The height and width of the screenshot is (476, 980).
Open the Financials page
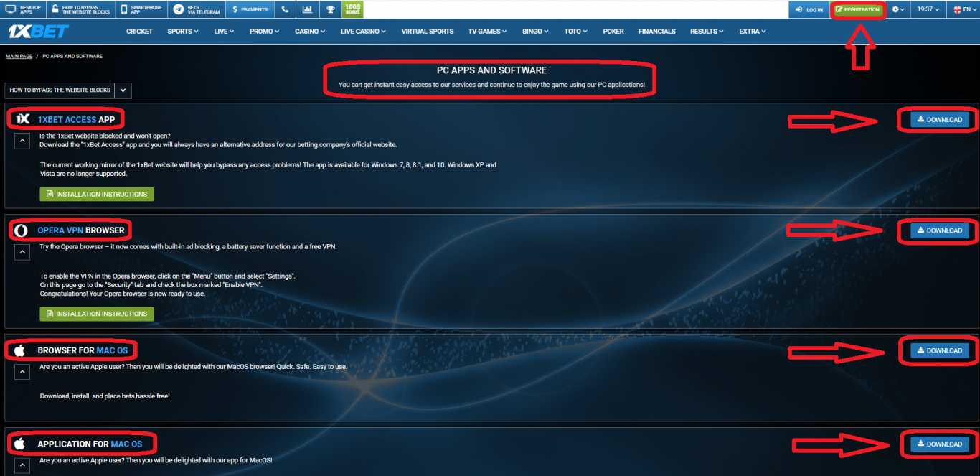tap(657, 32)
